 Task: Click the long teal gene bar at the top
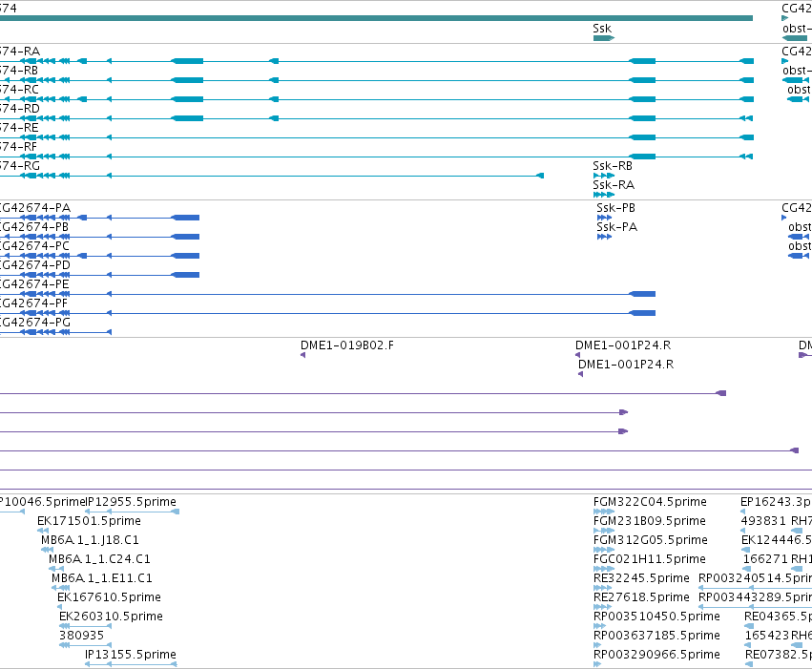[376, 18]
